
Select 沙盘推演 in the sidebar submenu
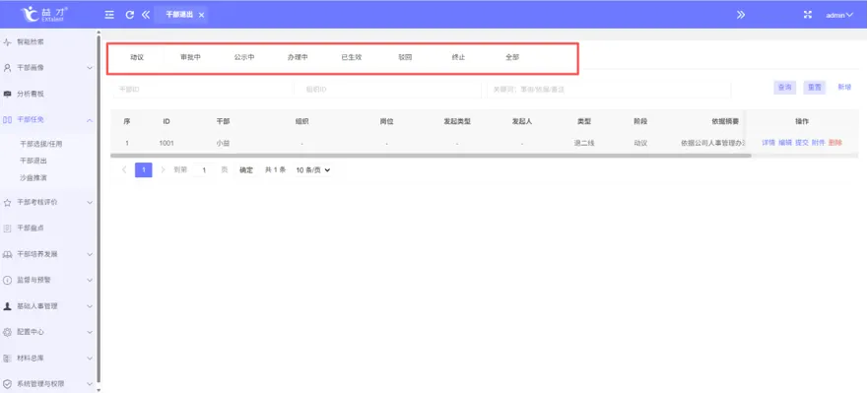click(33, 177)
